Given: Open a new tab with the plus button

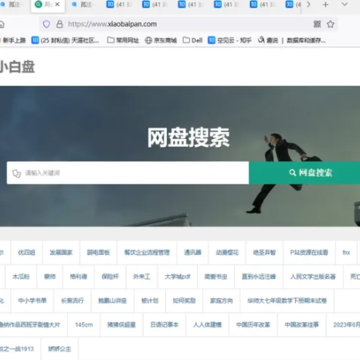Looking at the screenshot, I should click(326, 5).
